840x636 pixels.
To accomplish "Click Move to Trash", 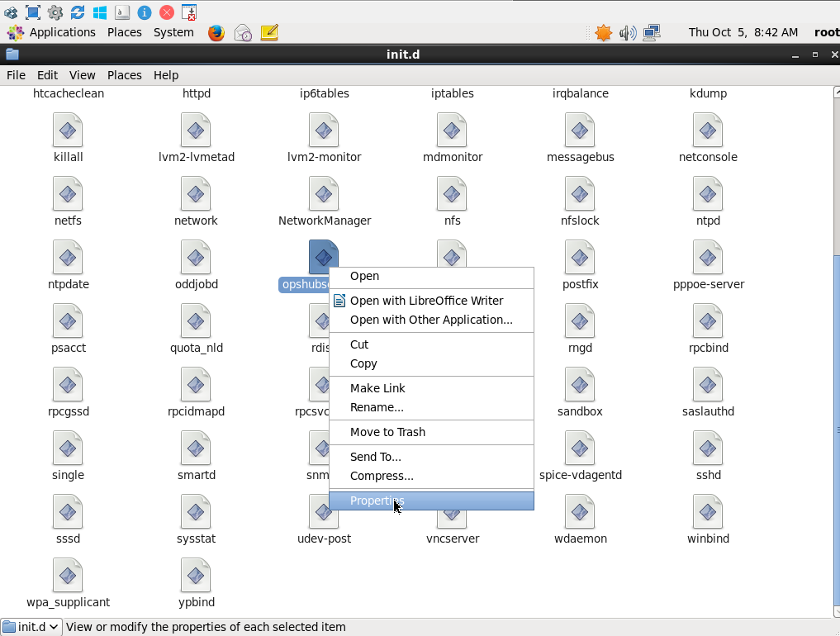I will click(387, 432).
